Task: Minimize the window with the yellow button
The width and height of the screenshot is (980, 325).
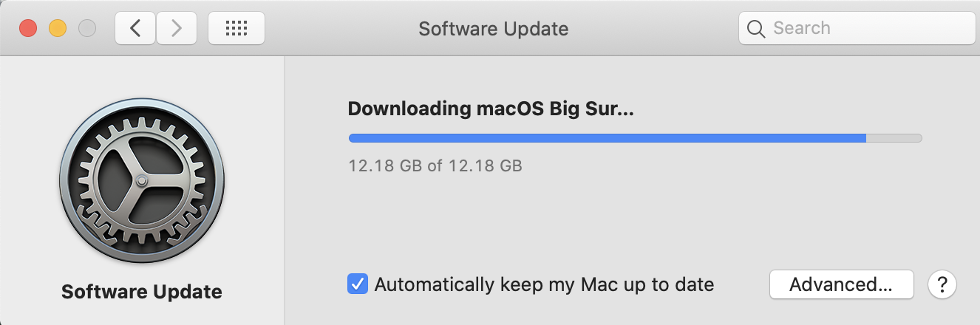Action: (x=58, y=29)
